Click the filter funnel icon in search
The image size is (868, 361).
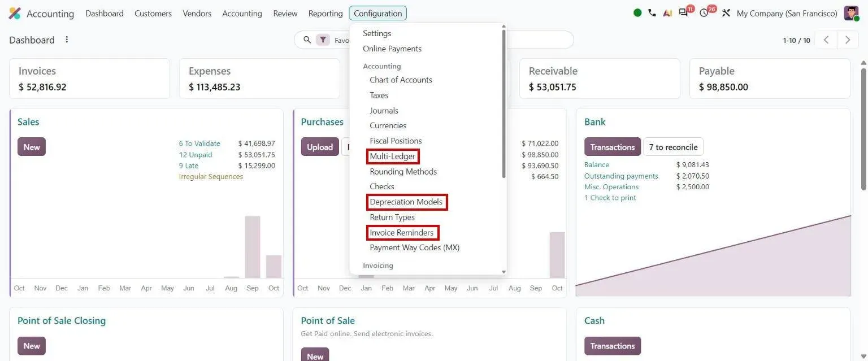323,40
